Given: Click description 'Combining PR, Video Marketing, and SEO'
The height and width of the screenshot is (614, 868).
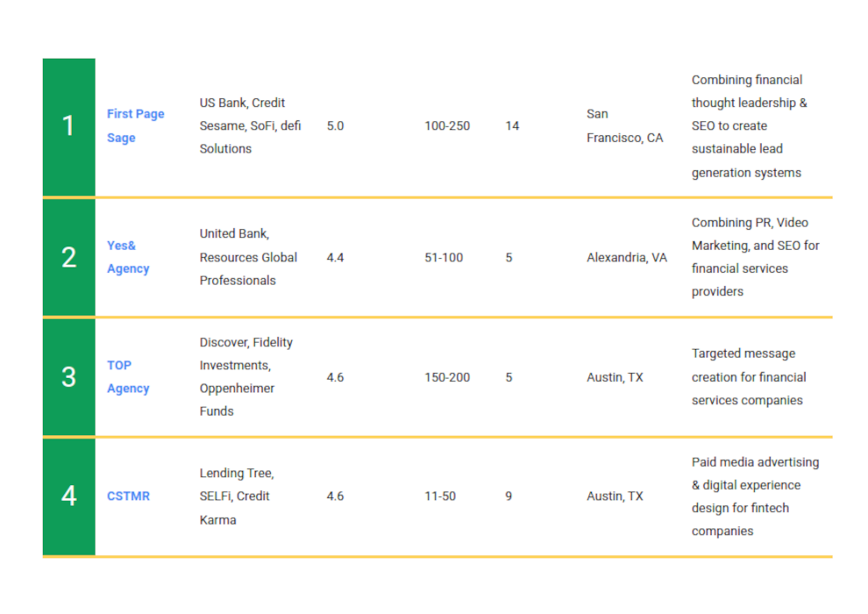Looking at the screenshot, I should point(756,257).
